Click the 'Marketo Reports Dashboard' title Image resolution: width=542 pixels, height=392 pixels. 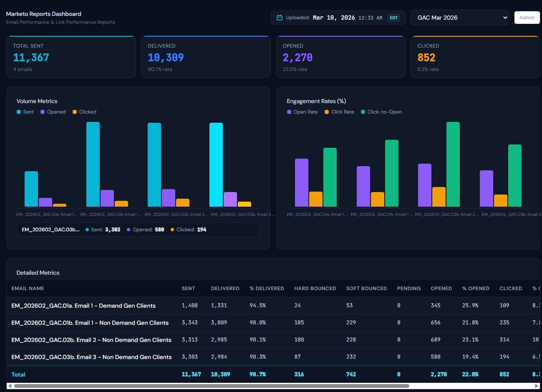tap(43, 14)
